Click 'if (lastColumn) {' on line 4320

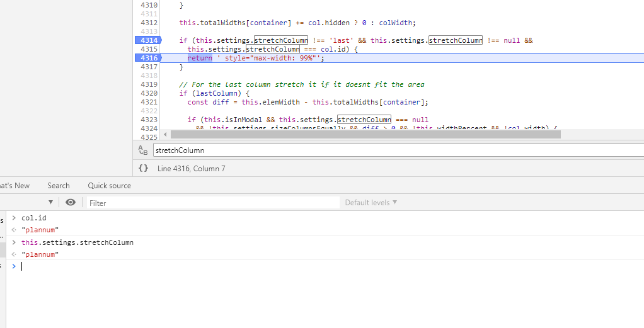tap(214, 93)
